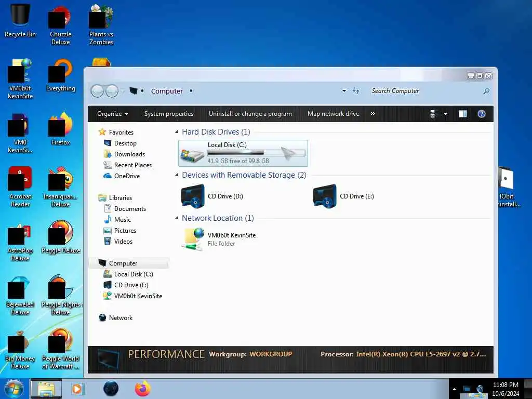Open Recent Places in sidebar
The image size is (532, 399).
click(x=128, y=165)
